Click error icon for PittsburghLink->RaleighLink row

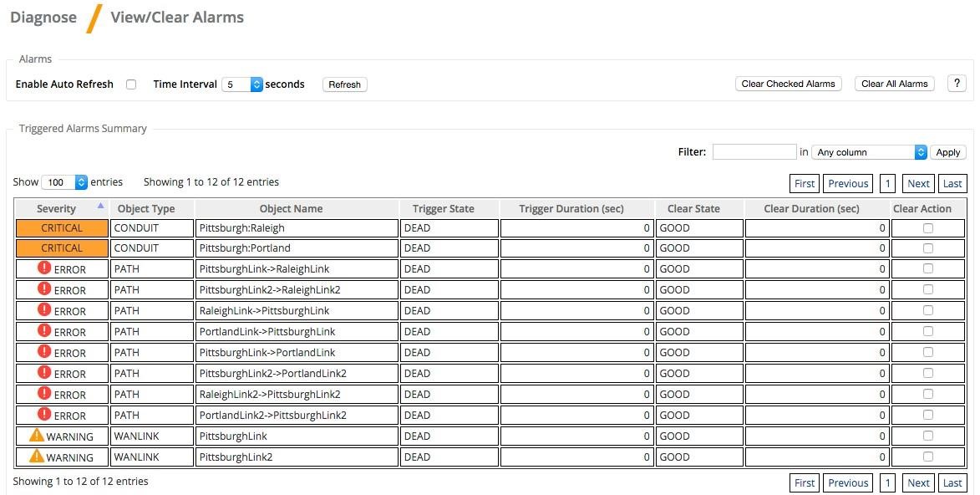pos(44,268)
